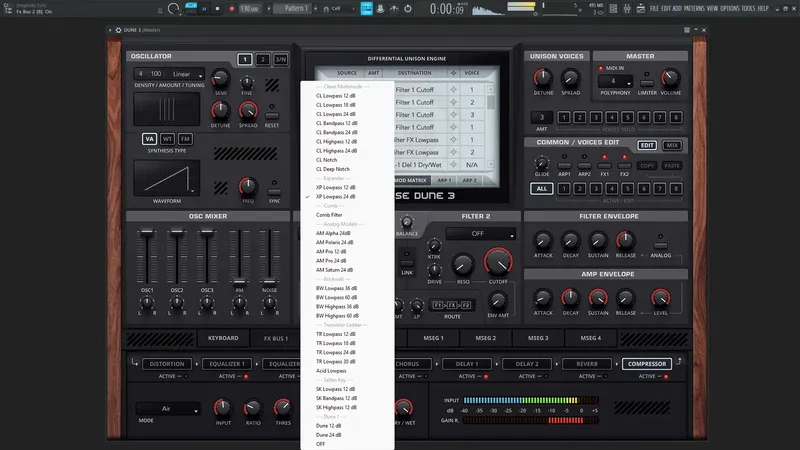Open the Filter 2 type dropdown
800x450 pixels.
pyautogui.click(x=480, y=233)
